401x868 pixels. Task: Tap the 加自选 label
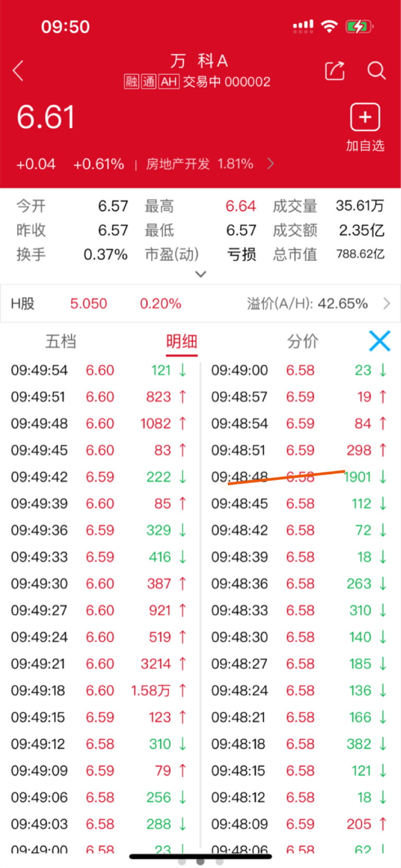click(x=365, y=146)
